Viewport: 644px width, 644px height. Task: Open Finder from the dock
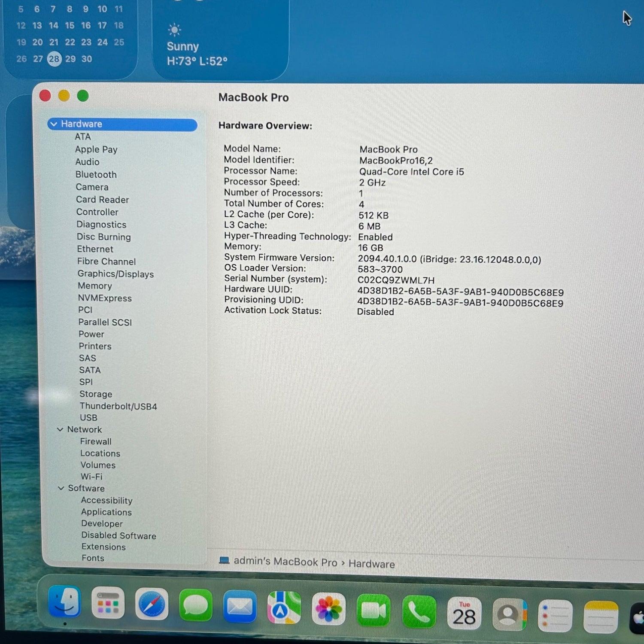click(x=64, y=602)
